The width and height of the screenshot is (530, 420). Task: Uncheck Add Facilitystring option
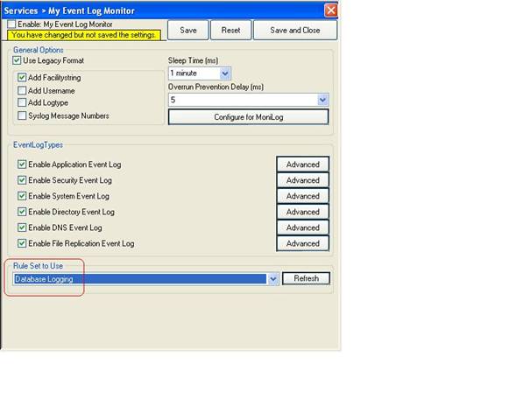[22, 77]
